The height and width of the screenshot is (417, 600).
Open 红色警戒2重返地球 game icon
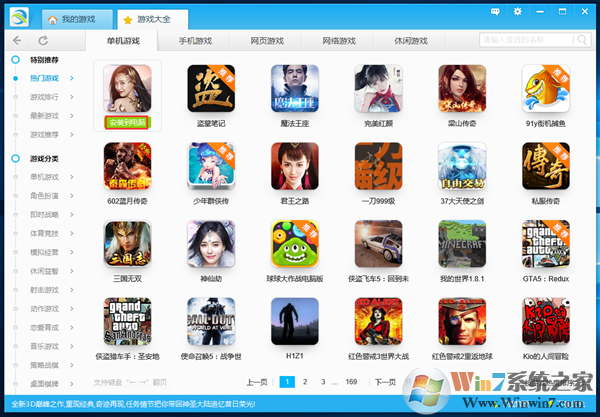[462, 321]
